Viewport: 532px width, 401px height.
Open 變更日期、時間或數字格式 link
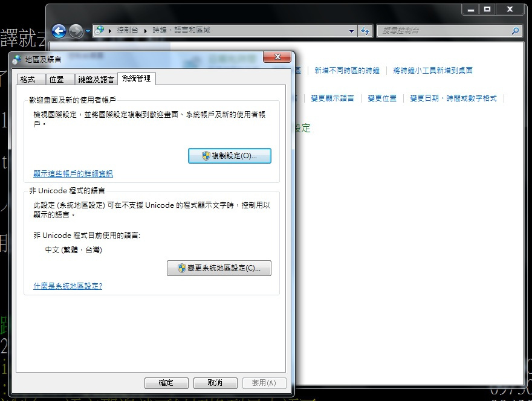(453, 98)
